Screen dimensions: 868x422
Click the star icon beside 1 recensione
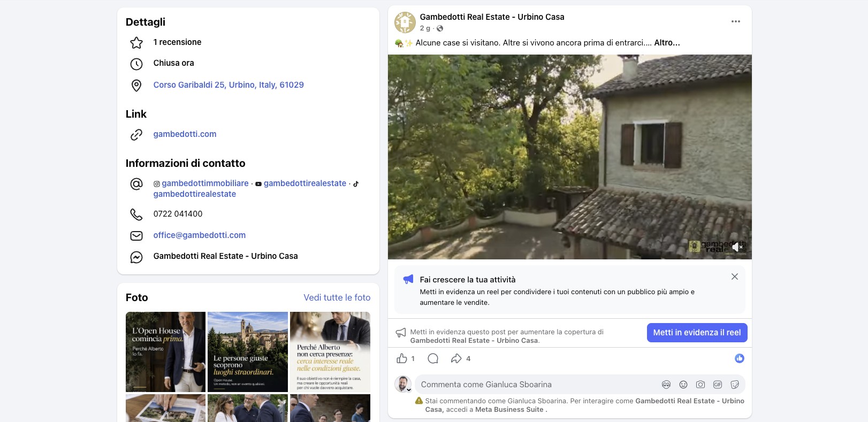pyautogui.click(x=136, y=42)
